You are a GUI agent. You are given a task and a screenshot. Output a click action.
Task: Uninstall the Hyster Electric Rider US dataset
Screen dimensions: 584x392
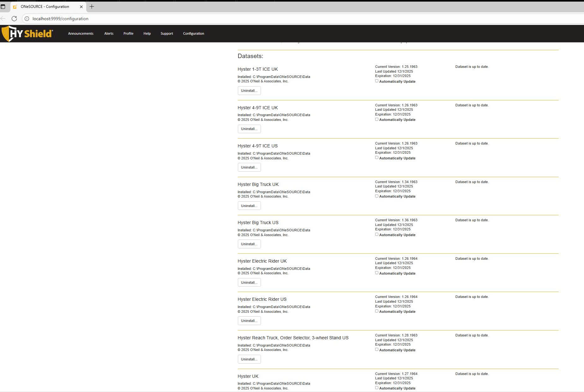point(249,321)
